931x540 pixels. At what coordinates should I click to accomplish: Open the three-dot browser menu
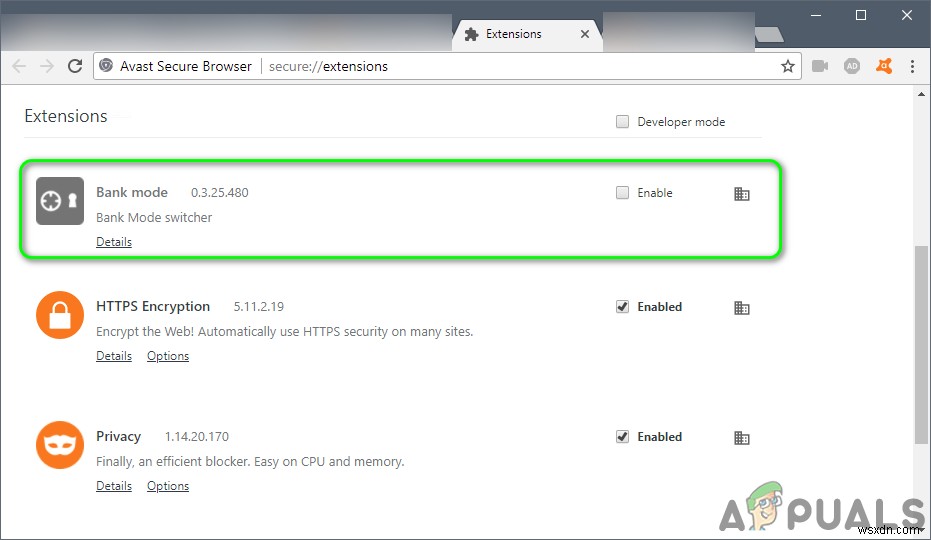(913, 66)
